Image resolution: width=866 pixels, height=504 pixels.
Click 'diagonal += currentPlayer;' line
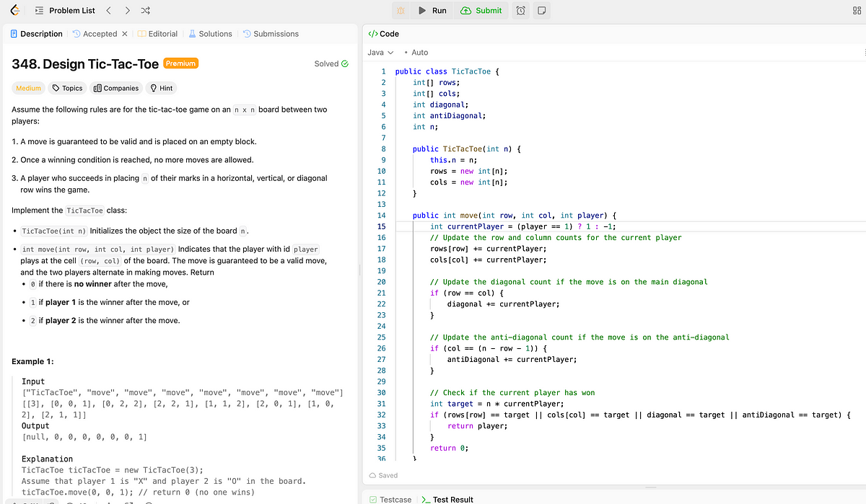point(503,304)
